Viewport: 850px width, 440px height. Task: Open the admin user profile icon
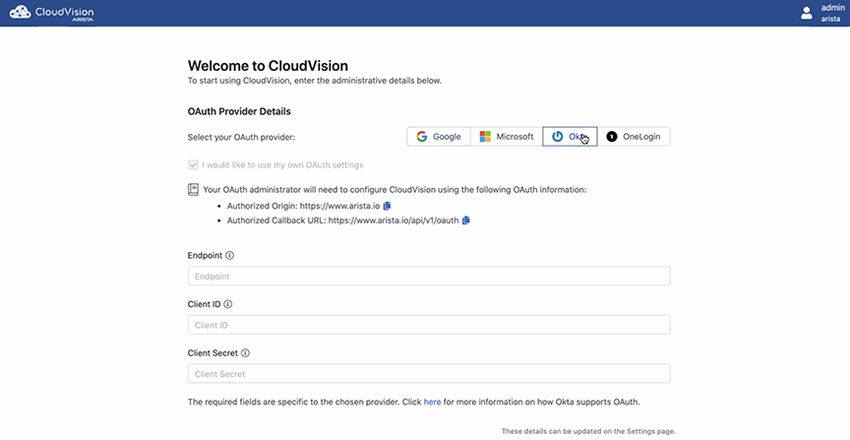[807, 13]
